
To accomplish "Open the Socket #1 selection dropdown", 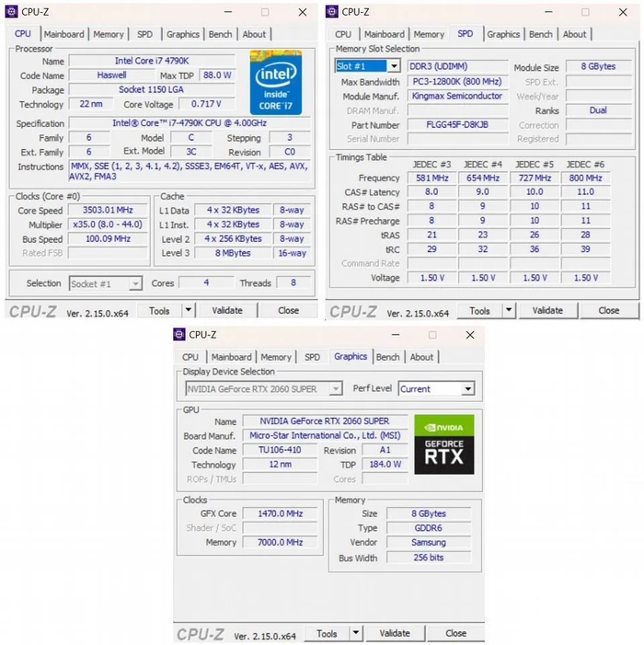I will tap(135, 283).
